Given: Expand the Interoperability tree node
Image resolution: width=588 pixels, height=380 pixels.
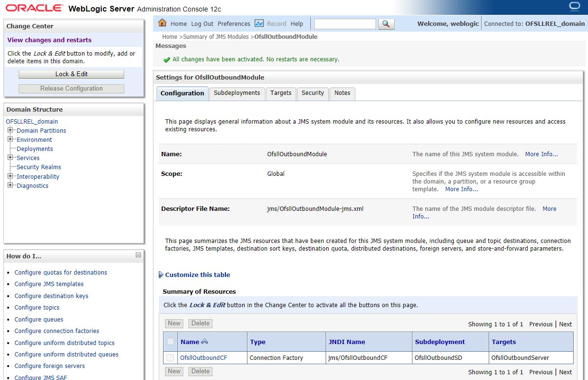Looking at the screenshot, I should coord(10,176).
